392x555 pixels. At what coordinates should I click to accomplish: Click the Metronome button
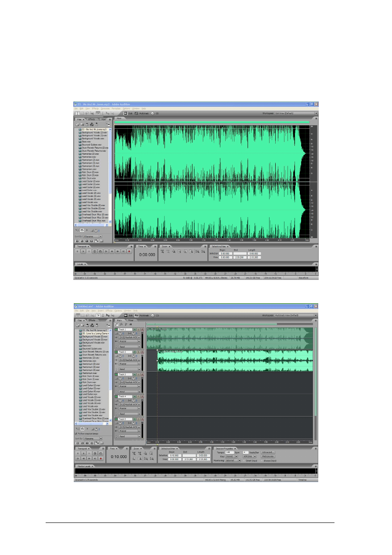268,456
